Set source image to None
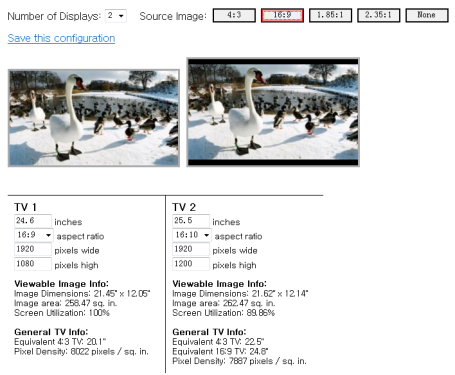 click(427, 15)
